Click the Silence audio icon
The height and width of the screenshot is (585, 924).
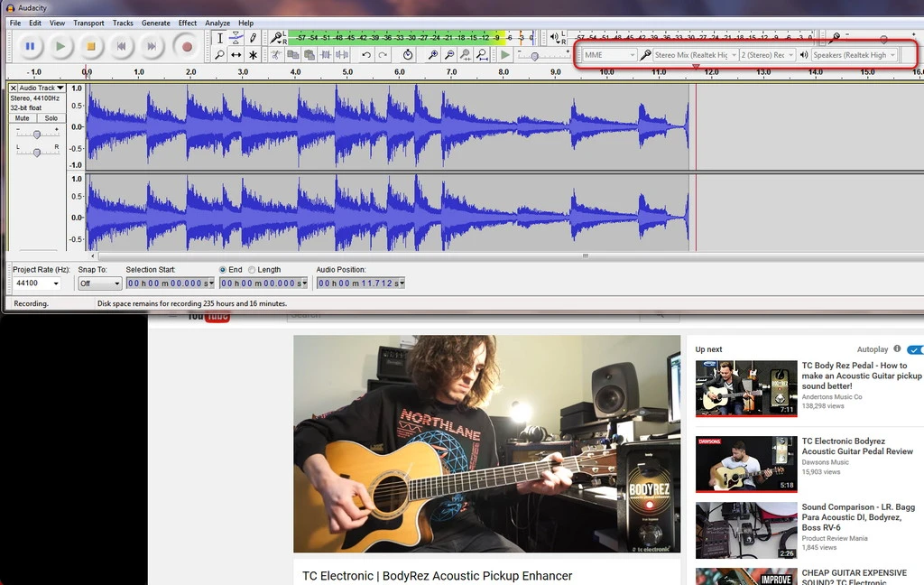(342, 55)
